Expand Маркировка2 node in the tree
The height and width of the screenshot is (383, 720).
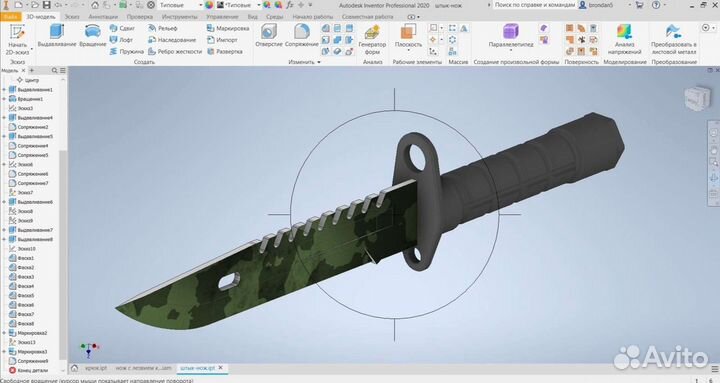[x=4, y=333]
